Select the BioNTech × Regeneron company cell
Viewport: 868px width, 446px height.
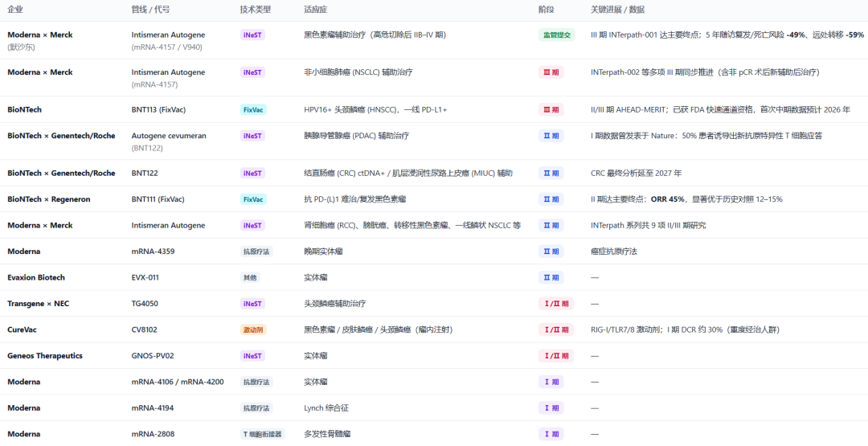[49, 199]
